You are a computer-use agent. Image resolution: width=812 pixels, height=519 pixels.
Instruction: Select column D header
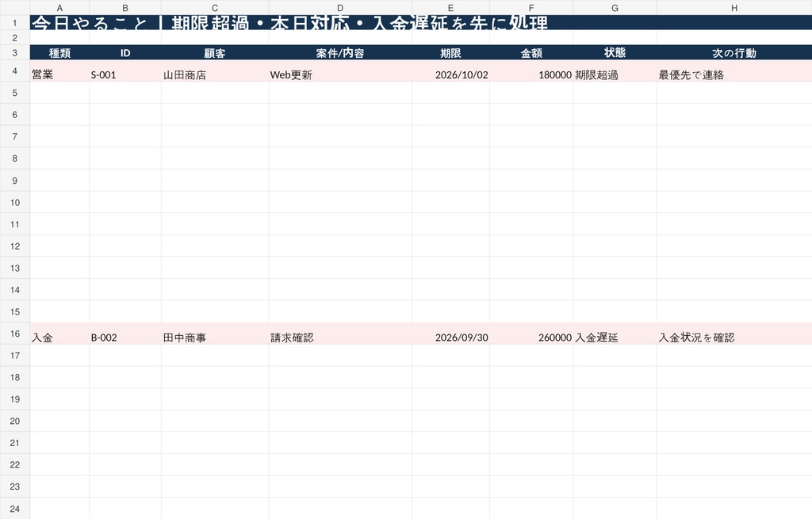(340, 8)
